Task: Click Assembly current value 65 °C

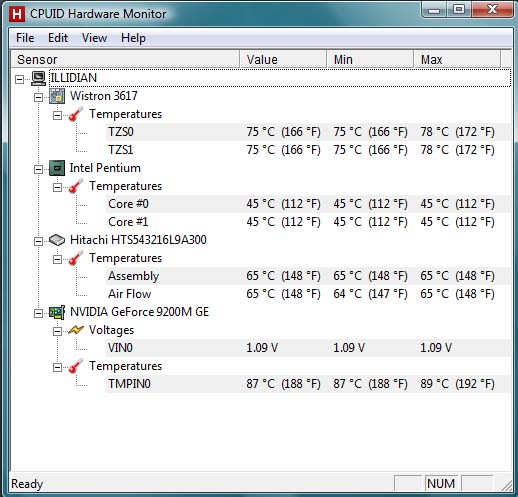Action: pyautogui.click(x=283, y=276)
